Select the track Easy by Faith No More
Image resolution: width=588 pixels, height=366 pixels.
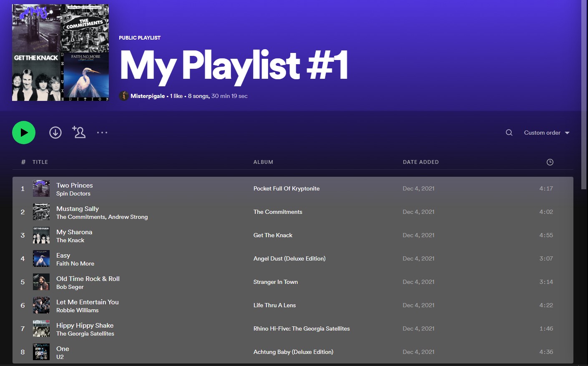(x=63, y=255)
